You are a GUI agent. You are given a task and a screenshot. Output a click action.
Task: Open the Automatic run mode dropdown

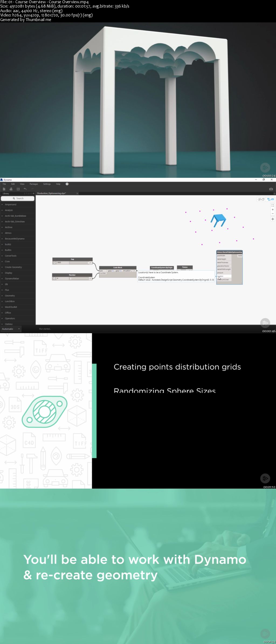point(11,329)
